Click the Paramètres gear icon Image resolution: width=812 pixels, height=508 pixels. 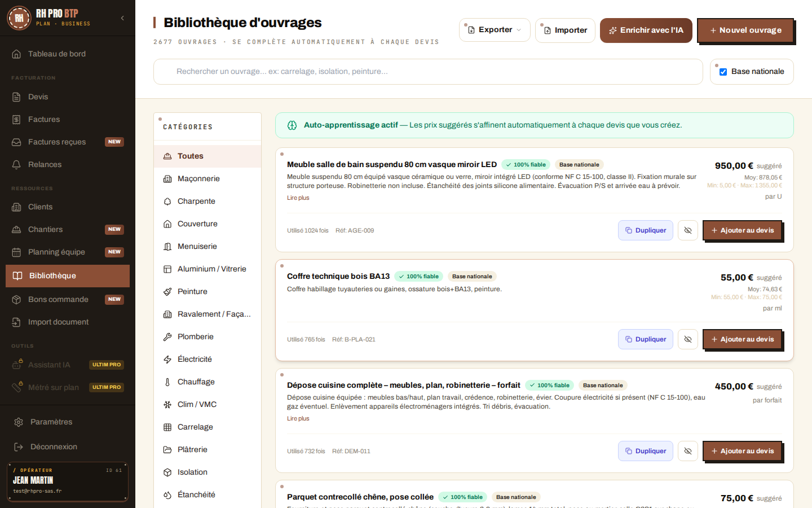(x=19, y=422)
